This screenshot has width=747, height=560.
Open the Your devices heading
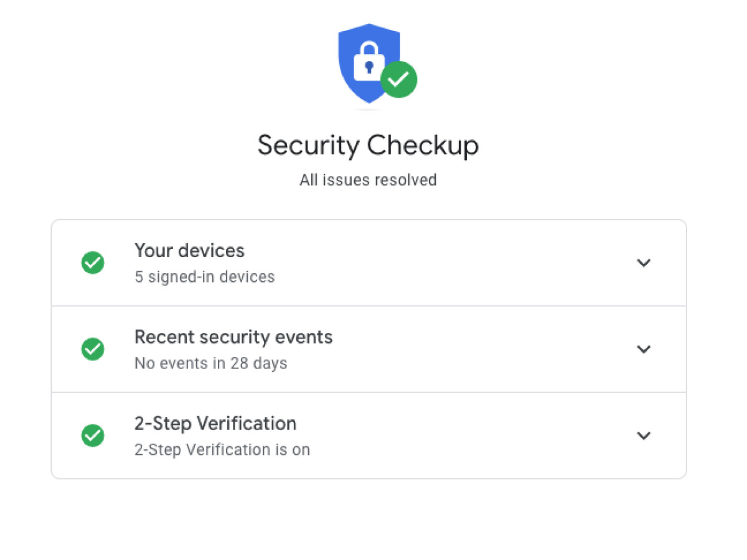189,251
